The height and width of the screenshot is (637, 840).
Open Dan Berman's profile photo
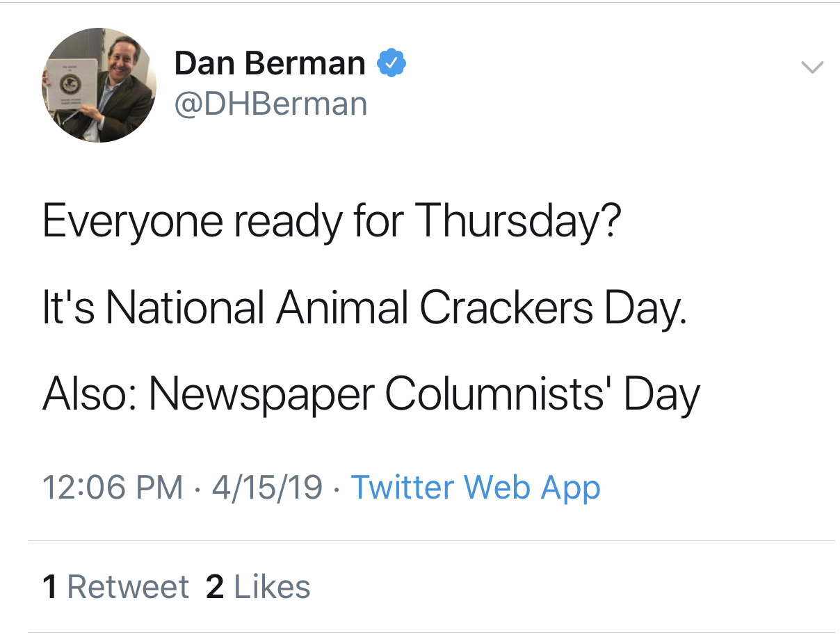[x=99, y=85]
